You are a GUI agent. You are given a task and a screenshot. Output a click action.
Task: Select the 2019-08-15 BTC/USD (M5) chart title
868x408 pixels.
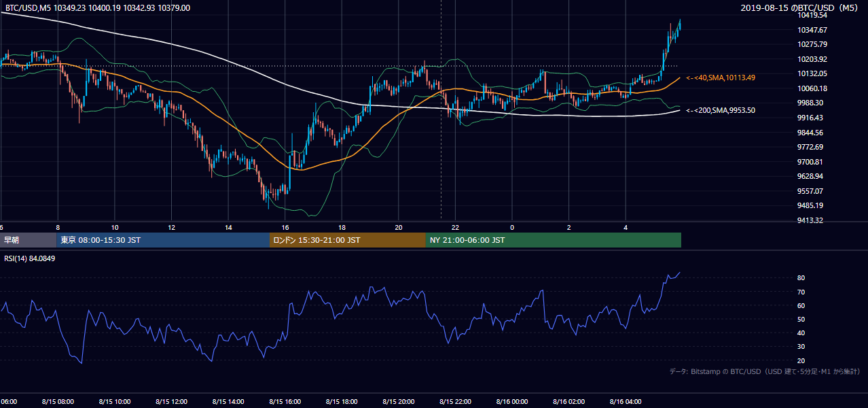801,8
